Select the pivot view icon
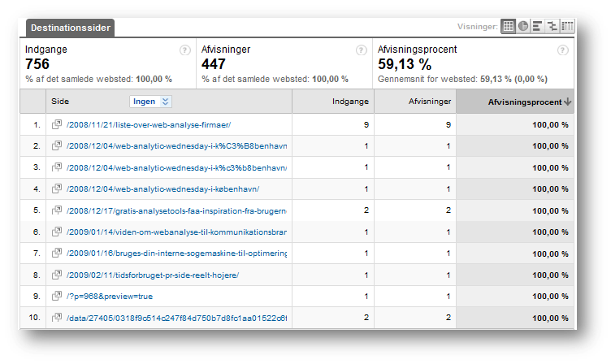 [567, 26]
